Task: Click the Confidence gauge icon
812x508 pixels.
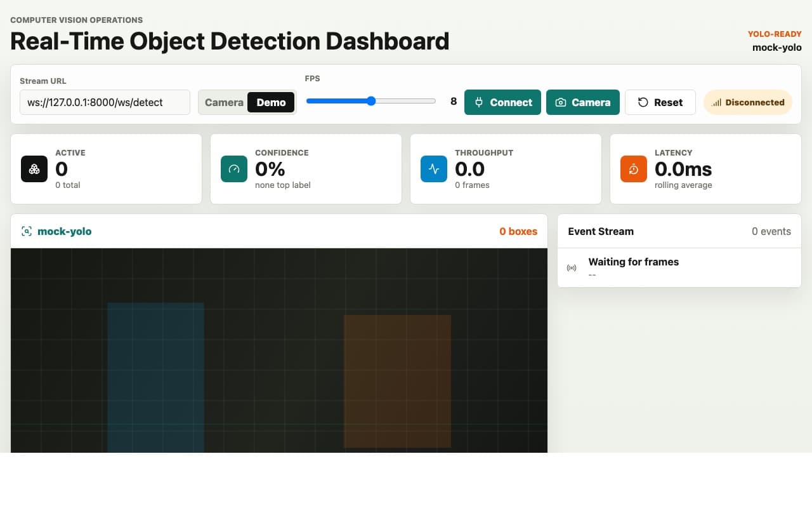Action: (234, 169)
